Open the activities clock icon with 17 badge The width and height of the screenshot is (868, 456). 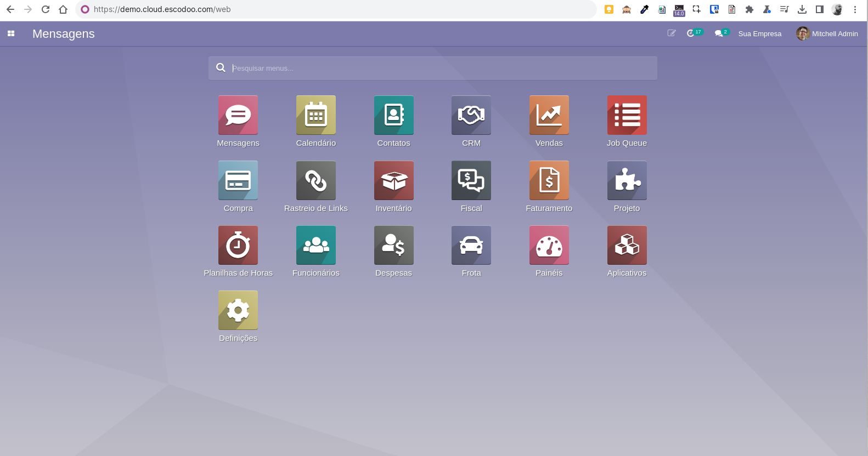[x=694, y=33]
